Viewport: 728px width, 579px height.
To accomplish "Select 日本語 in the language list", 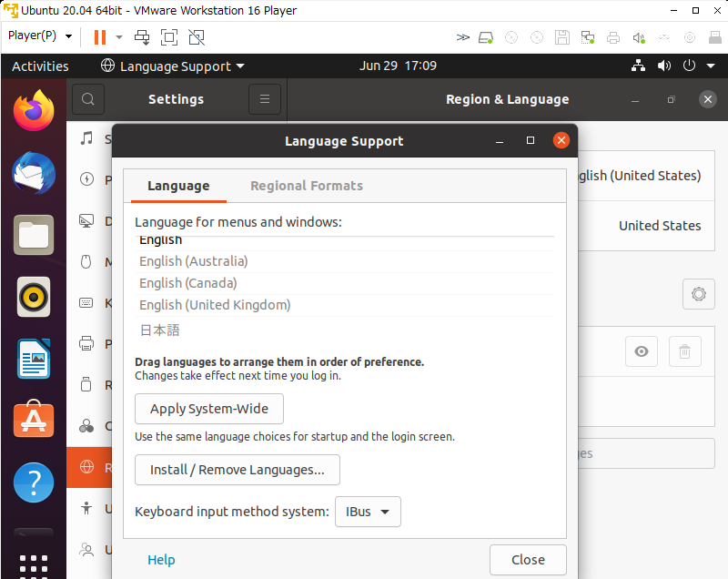I will tap(345, 330).
